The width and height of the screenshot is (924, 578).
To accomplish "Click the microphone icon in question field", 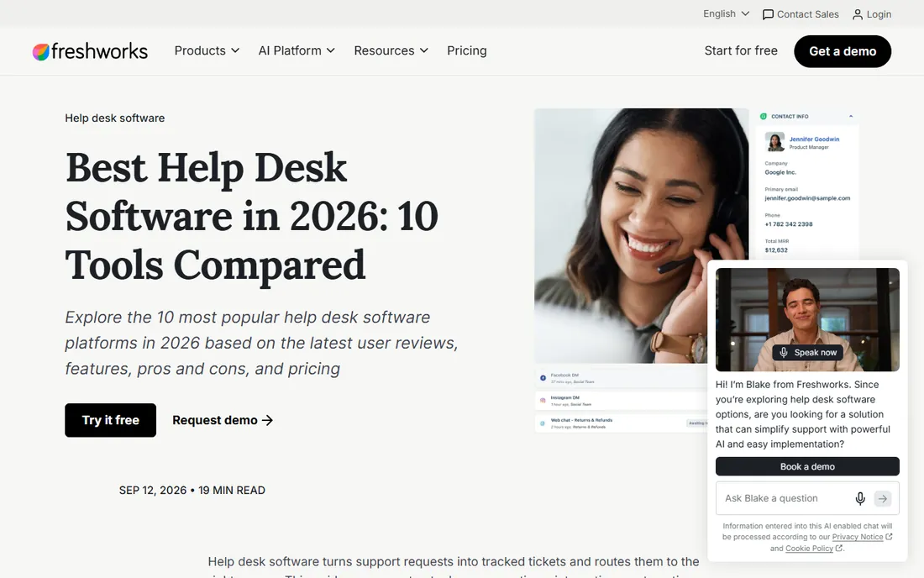I will [860, 498].
